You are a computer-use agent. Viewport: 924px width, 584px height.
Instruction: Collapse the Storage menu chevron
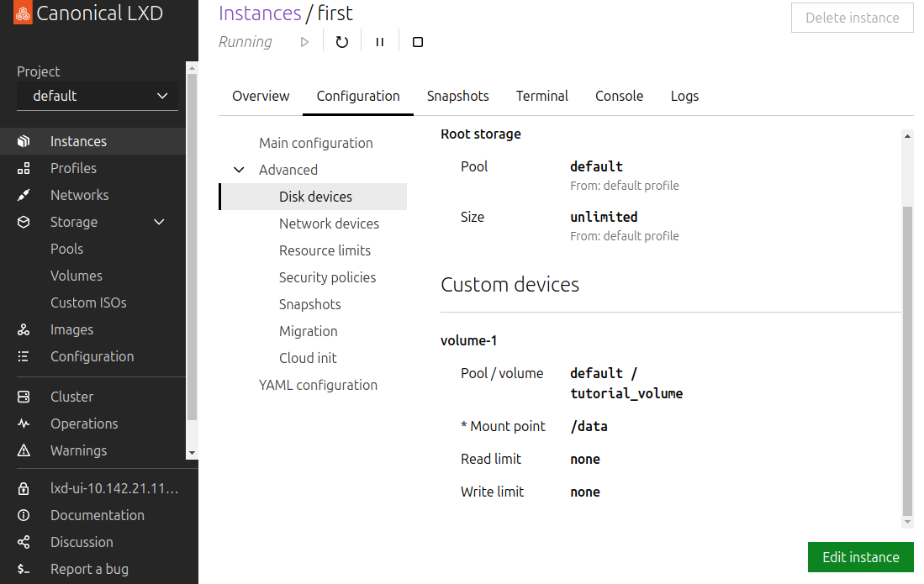click(x=159, y=222)
